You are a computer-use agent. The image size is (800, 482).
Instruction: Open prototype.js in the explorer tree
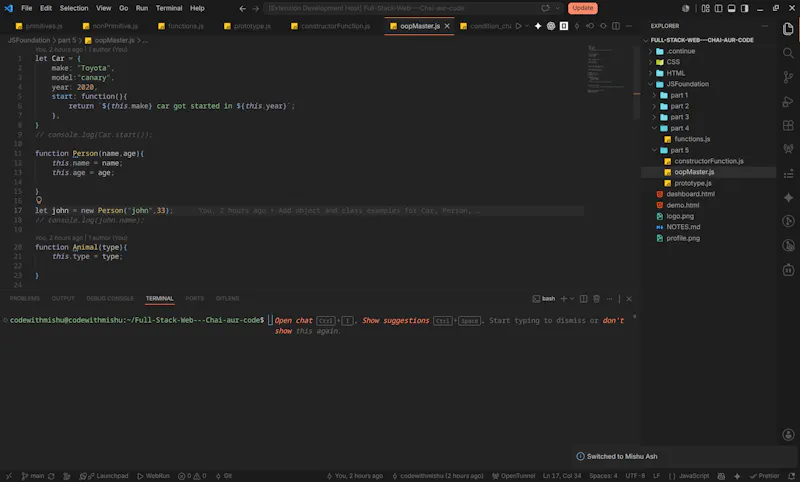[692, 183]
